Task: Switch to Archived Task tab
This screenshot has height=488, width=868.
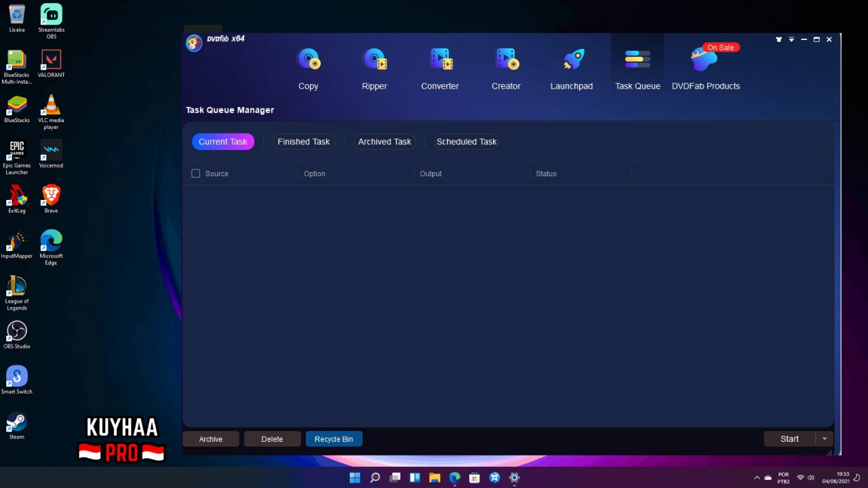Action: pyautogui.click(x=384, y=142)
